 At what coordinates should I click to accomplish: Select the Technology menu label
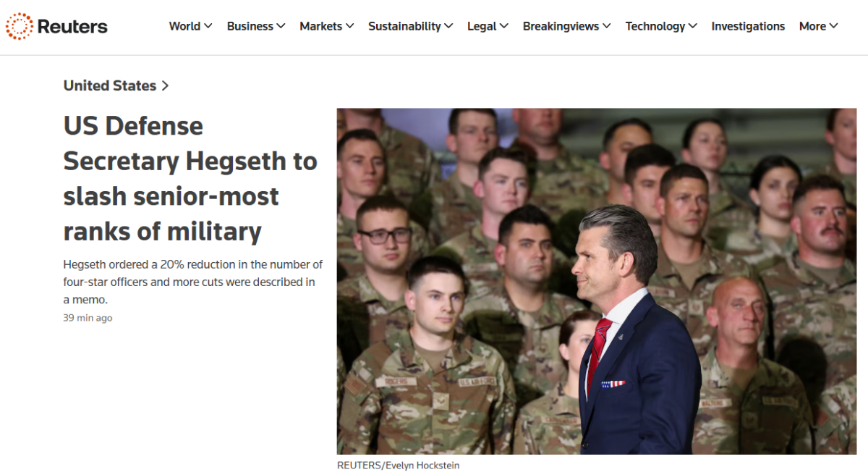[655, 26]
